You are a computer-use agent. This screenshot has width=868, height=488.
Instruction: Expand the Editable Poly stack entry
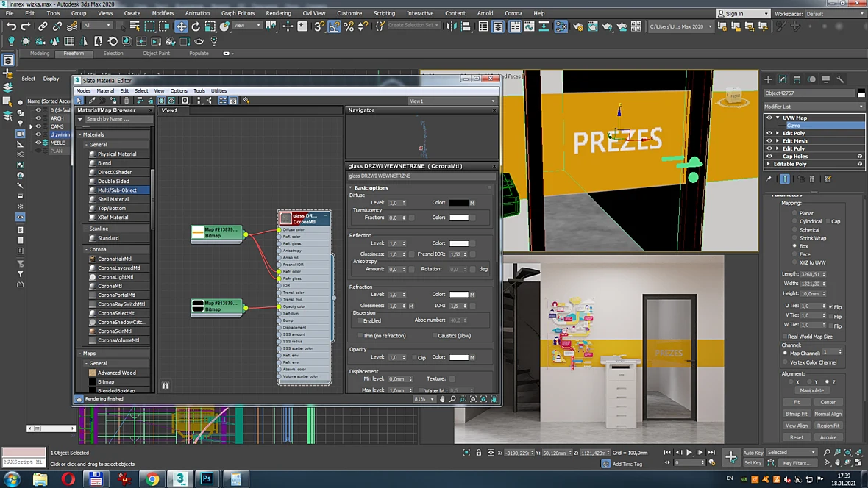[769, 165]
